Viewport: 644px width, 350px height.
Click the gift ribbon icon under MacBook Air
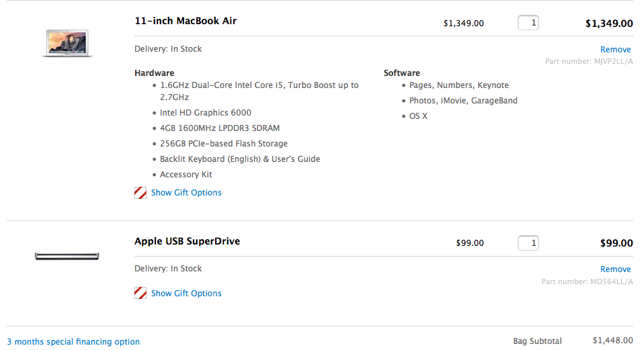click(x=140, y=193)
